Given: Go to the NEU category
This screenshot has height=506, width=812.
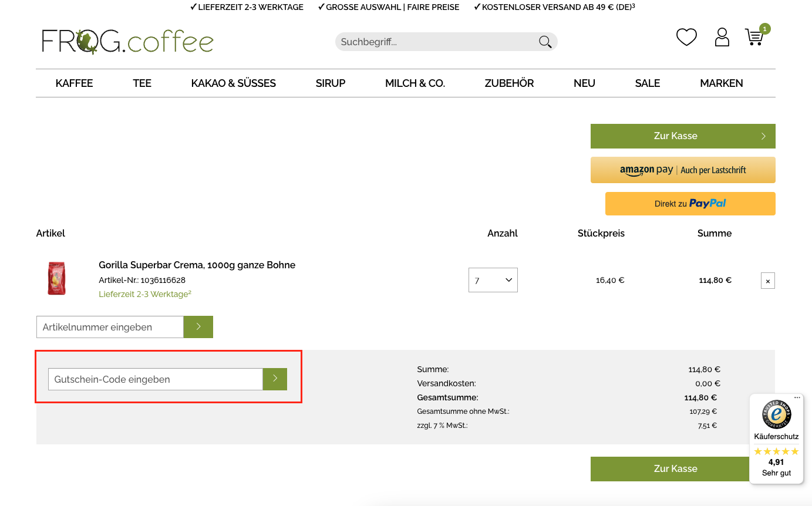Looking at the screenshot, I should [584, 83].
